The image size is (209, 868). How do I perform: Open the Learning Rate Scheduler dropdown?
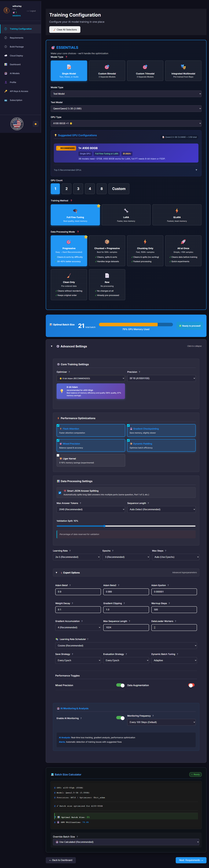pos(126,646)
